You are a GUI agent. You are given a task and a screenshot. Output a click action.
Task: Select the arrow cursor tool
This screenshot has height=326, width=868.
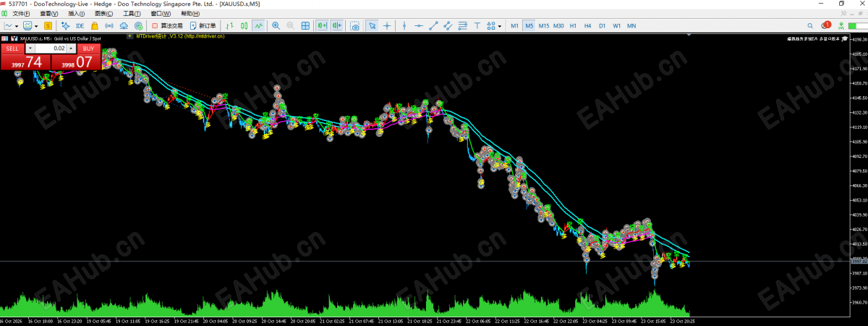coord(372,25)
